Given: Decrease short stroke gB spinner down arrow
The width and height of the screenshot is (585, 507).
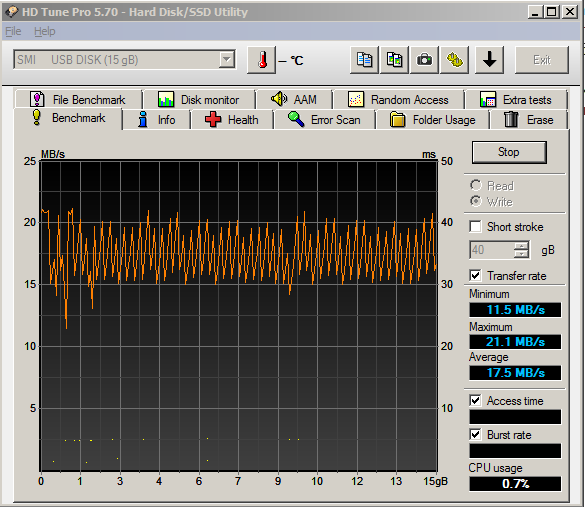Looking at the screenshot, I should point(521,254).
